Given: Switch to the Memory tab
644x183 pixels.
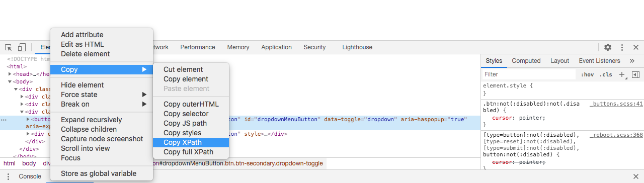Looking at the screenshot, I should 238,47.
